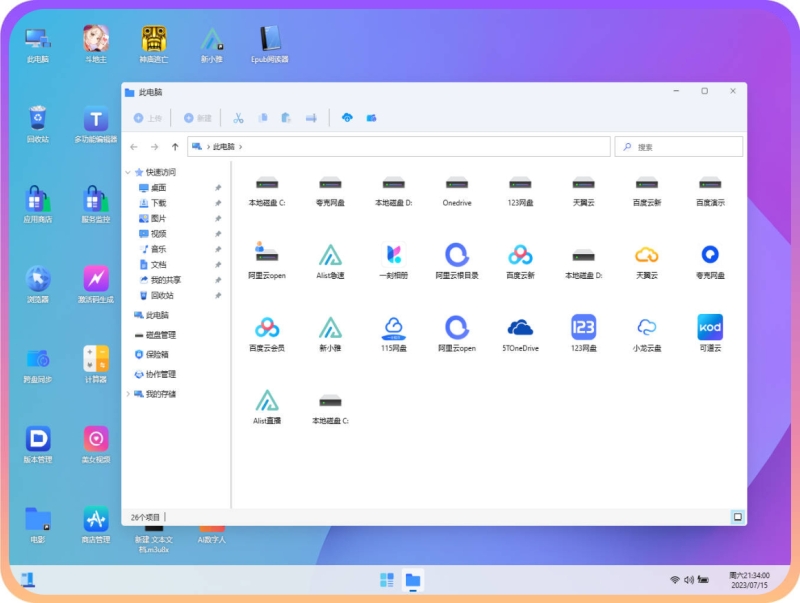Screen dimensions: 800x603
Task: Click the scissors cut icon in toolbar
Action: point(238,118)
